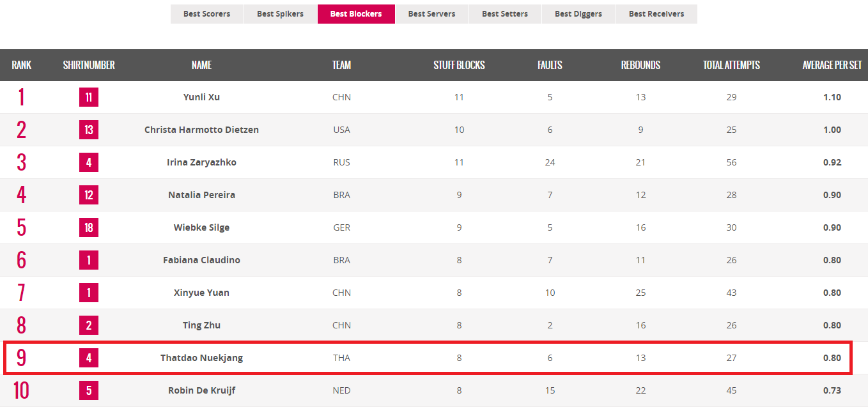
Task: Click team THA in Thatdao's row
Action: click(342, 358)
